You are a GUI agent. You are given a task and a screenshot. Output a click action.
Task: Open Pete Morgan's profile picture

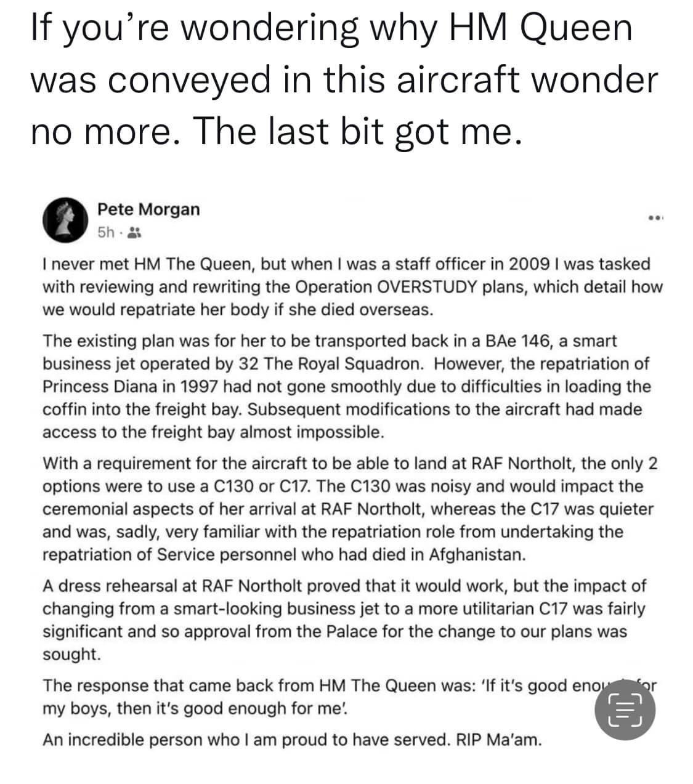(64, 220)
